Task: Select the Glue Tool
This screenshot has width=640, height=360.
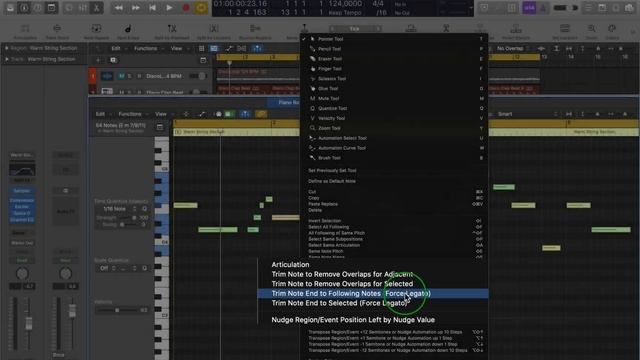Action: click(394, 88)
